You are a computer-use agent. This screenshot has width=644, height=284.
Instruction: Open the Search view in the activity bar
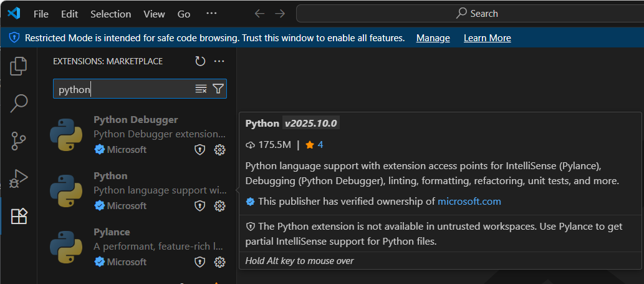[x=19, y=104]
